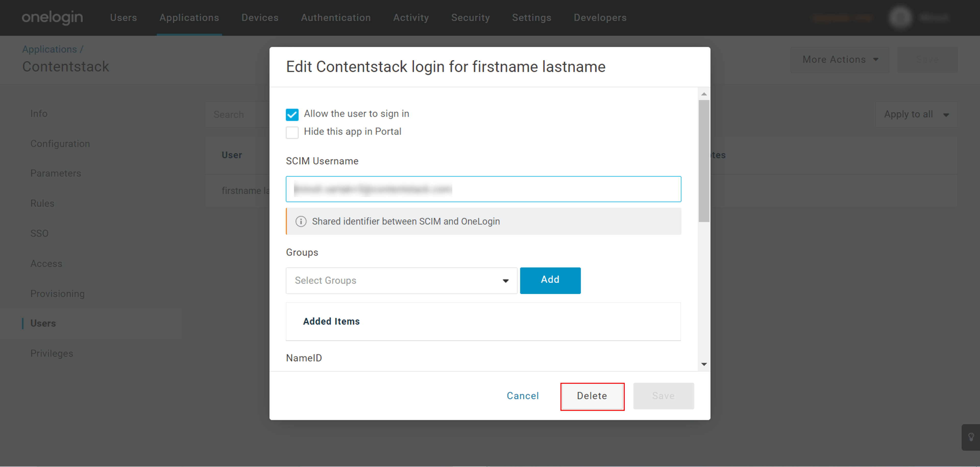Open the Authentication top menu
The height and width of the screenshot is (467, 980).
(336, 18)
